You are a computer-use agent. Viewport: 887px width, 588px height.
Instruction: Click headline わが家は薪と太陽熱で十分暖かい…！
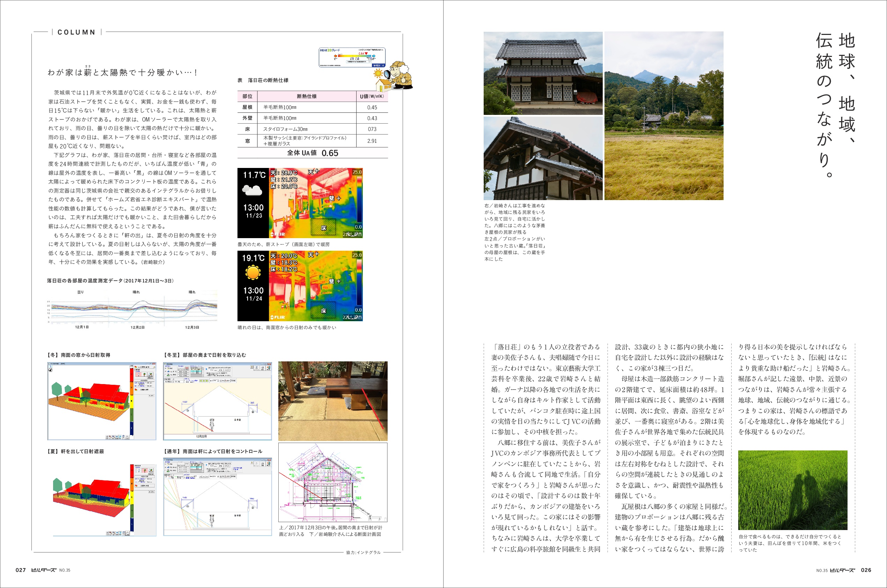coord(123,72)
